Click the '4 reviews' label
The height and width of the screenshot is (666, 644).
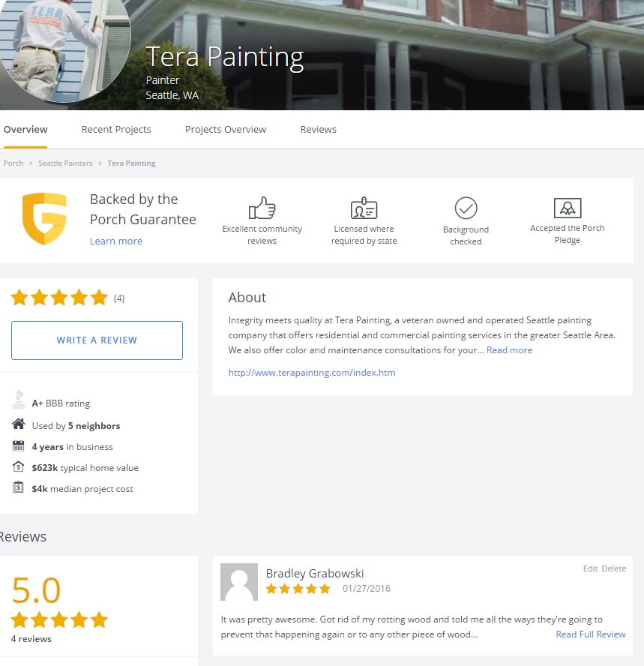coord(31,639)
